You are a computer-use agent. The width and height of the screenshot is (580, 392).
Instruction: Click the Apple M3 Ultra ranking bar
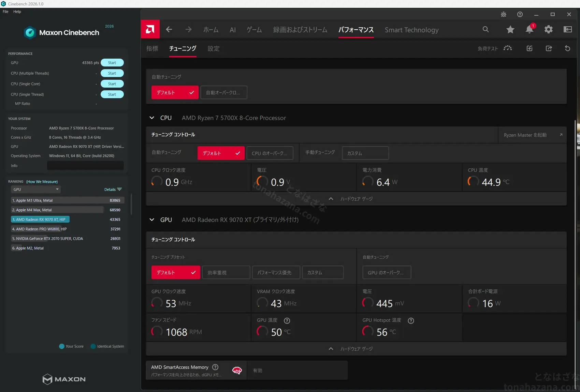click(x=67, y=200)
